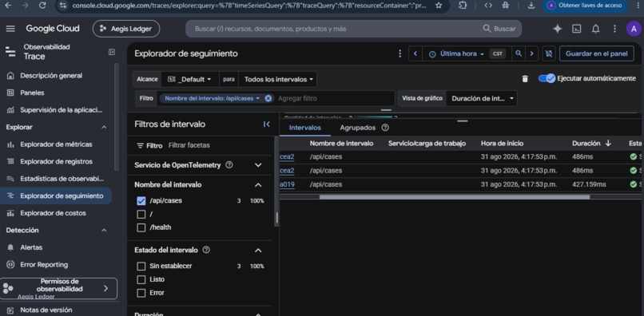Switch to the Agrupados tab
The image size is (644, 316).
[358, 128]
